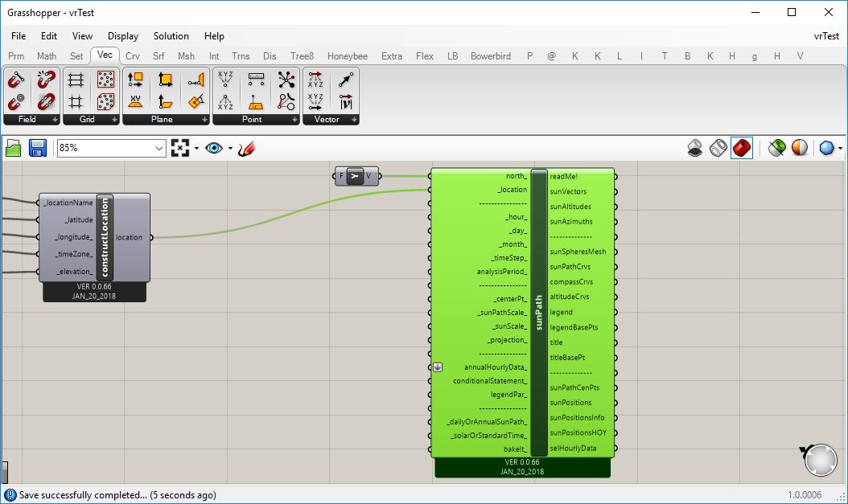Click the sunVectors output on sunPath
The height and width of the screenshot is (504, 848).
click(x=568, y=192)
